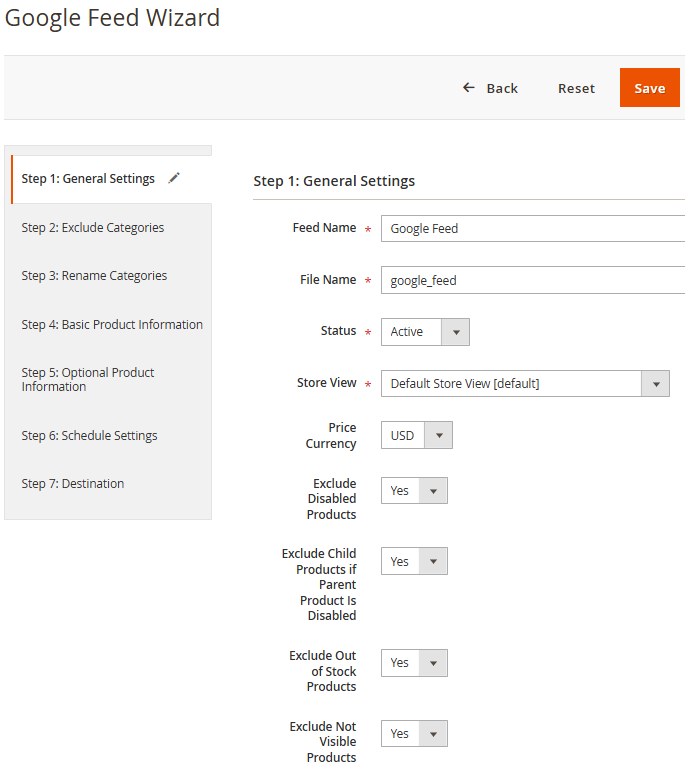Expand the Store View dropdown
Viewport: 685px width, 771px height.
tap(525, 384)
